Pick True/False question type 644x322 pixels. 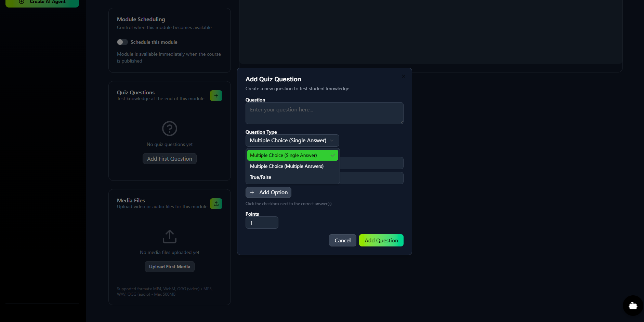point(261,177)
